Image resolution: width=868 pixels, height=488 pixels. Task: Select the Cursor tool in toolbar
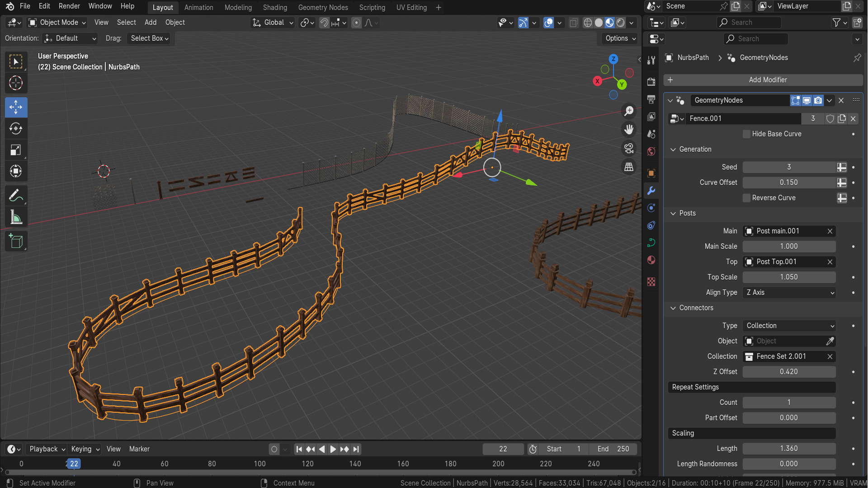[x=16, y=83]
